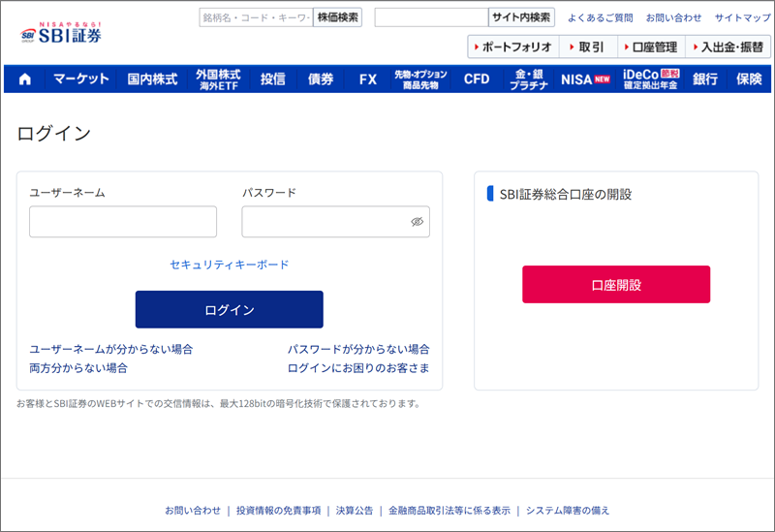This screenshot has height=532, width=775.
Task: Click the サイト内検索 button
Action: click(521, 17)
